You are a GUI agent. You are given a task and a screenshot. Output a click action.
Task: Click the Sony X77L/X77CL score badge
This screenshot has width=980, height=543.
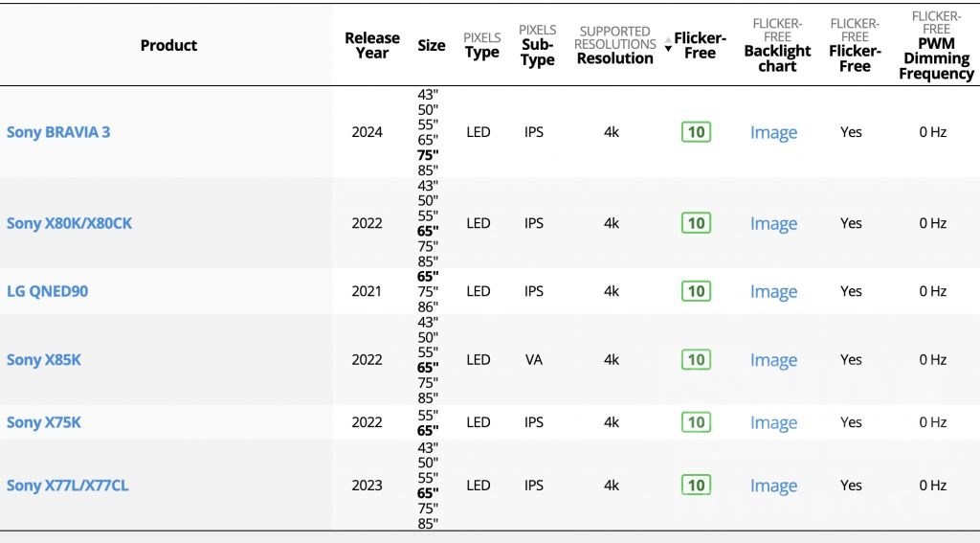click(696, 486)
